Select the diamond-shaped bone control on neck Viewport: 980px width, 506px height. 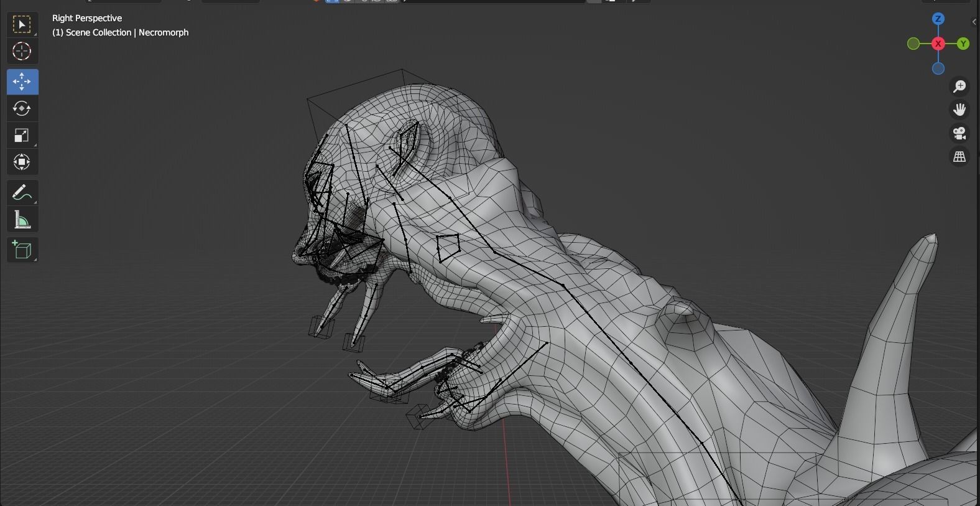[448, 247]
